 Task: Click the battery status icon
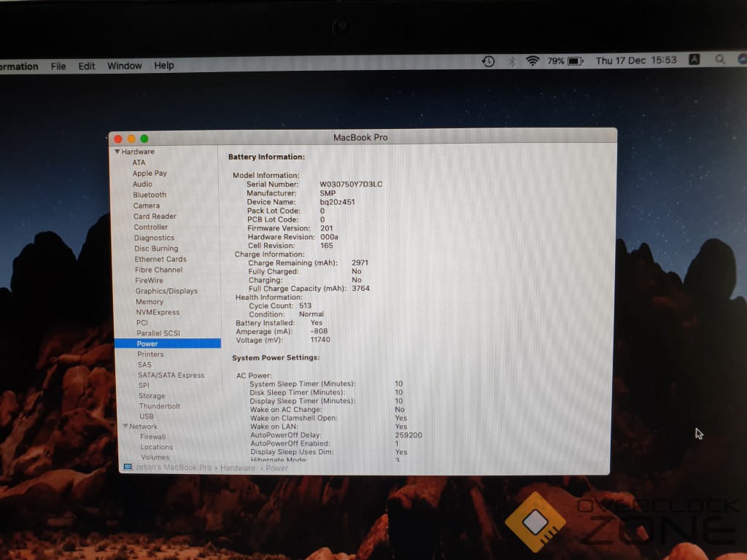pyautogui.click(x=575, y=61)
